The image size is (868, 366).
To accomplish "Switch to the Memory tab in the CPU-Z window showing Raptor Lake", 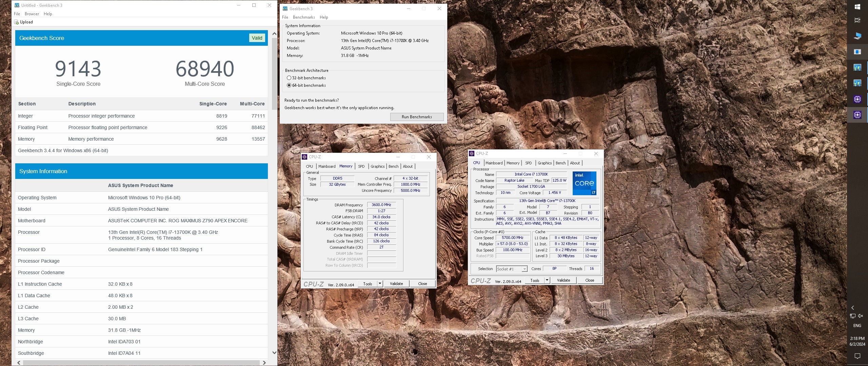I will (513, 163).
